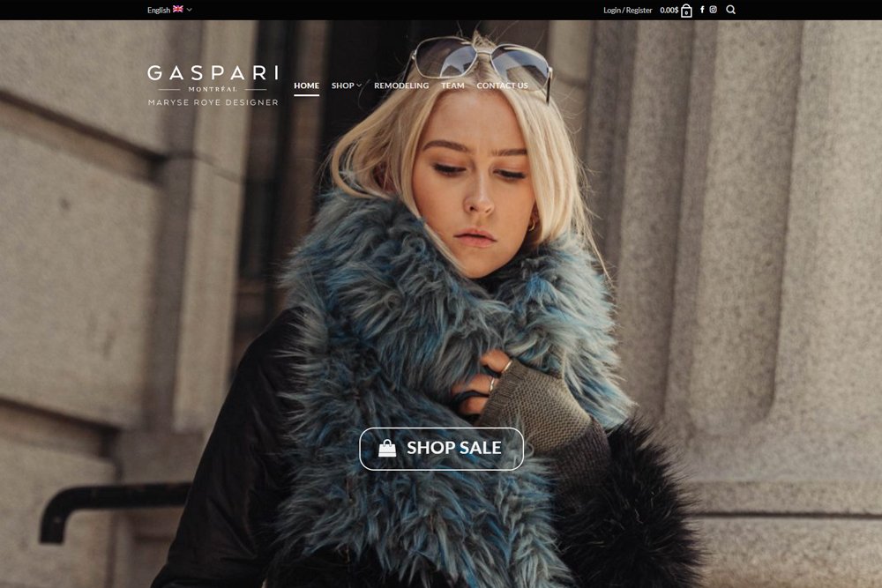Click the Maryse Roye Designer tagline
This screenshot has height=588, width=882.
pyautogui.click(x=213, y=102)
